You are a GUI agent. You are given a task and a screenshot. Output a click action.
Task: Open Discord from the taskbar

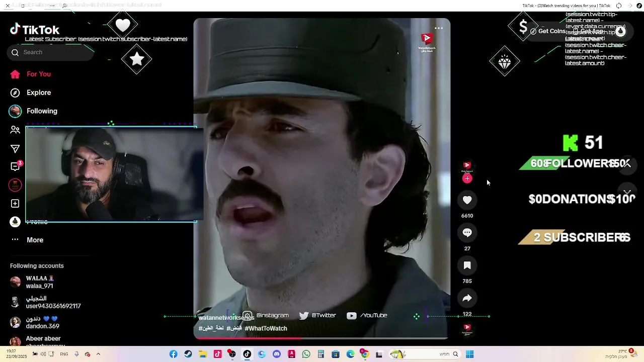(277, 354)
